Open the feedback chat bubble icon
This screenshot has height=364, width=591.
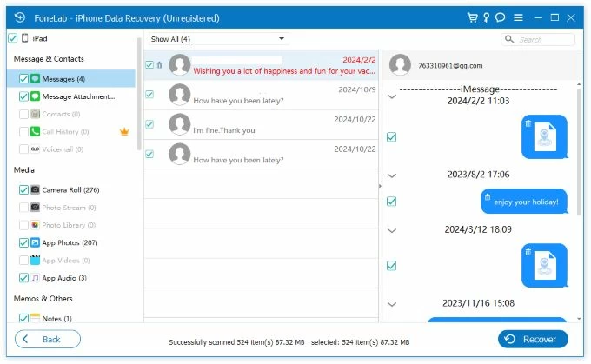coord(500,17)
